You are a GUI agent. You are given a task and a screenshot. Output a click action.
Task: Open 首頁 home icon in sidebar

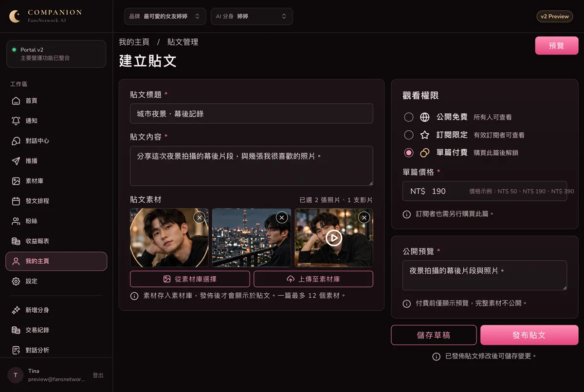click(16, 101)
